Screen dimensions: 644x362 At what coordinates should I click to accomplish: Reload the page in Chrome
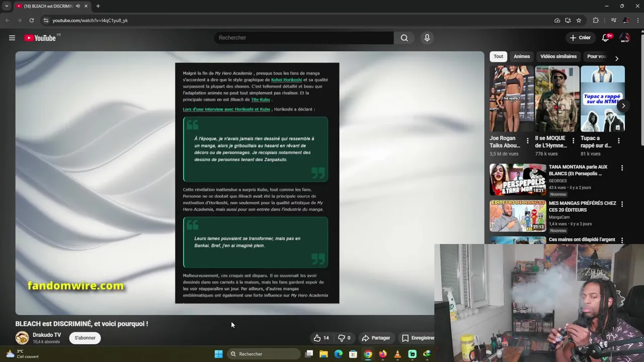click(31, 20)
